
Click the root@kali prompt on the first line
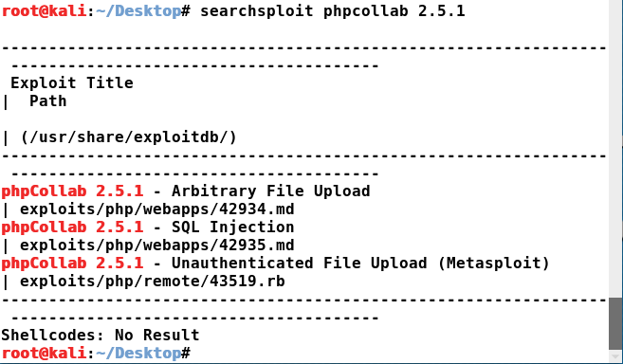[x=44, y=10]
